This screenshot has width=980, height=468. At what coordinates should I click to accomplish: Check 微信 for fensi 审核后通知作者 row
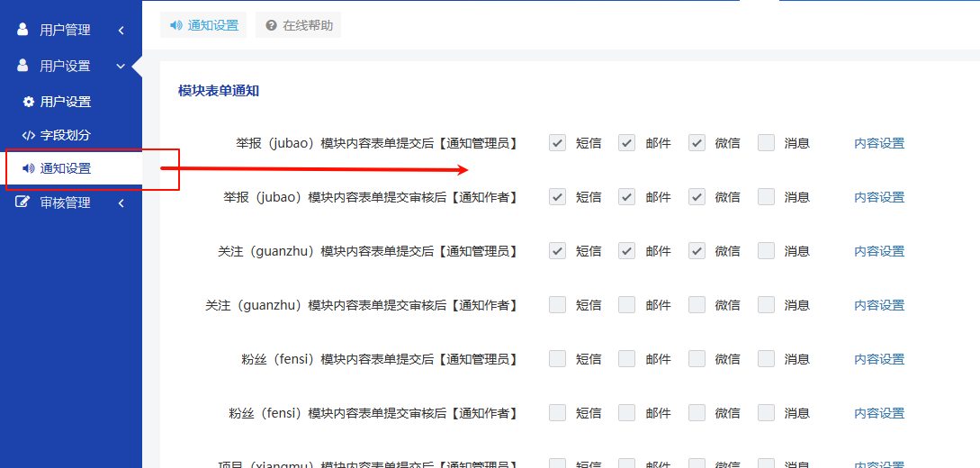point(697,413)
